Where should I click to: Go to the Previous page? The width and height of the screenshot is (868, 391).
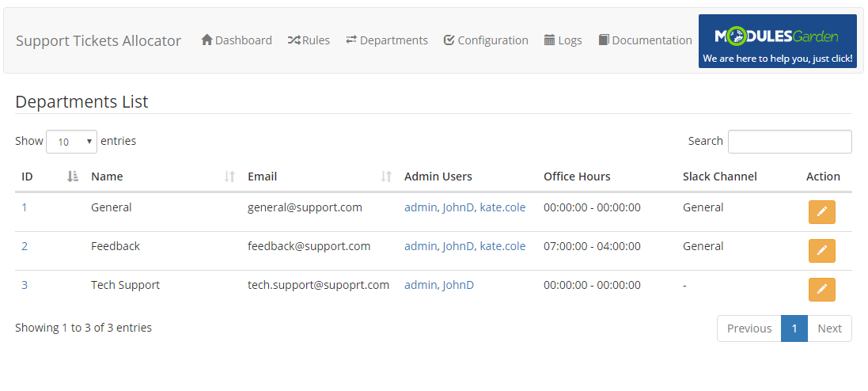coord(749,328)
